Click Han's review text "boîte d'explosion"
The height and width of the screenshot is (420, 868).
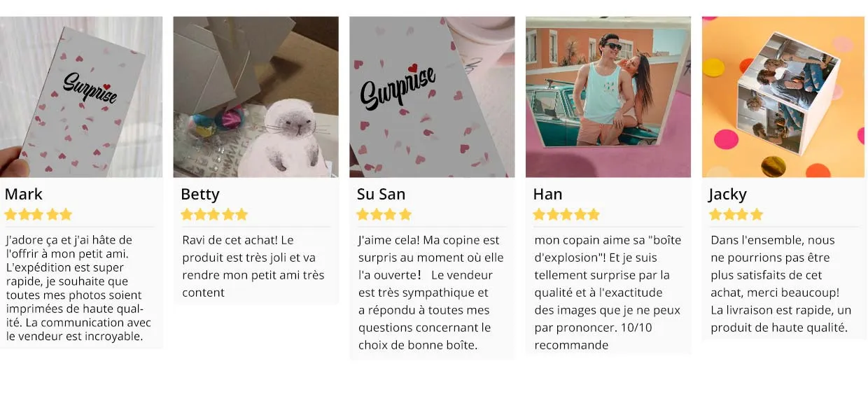(x=607, y=293)
